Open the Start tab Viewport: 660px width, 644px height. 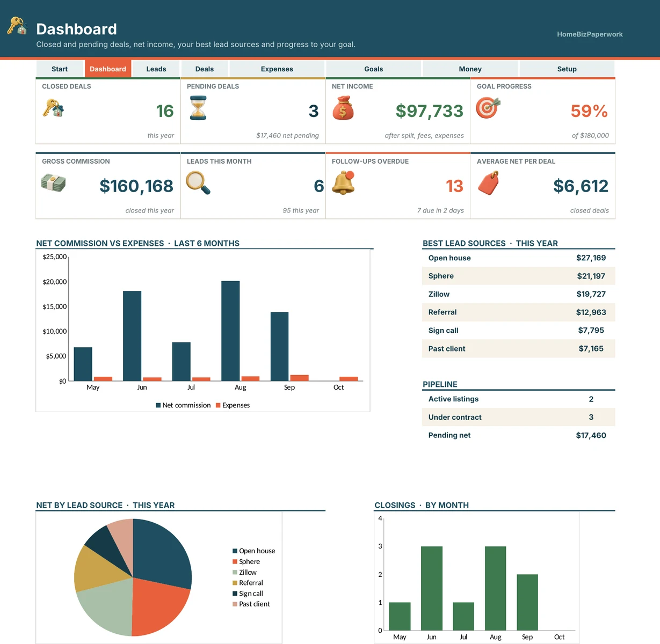click(x=60, y=69)
